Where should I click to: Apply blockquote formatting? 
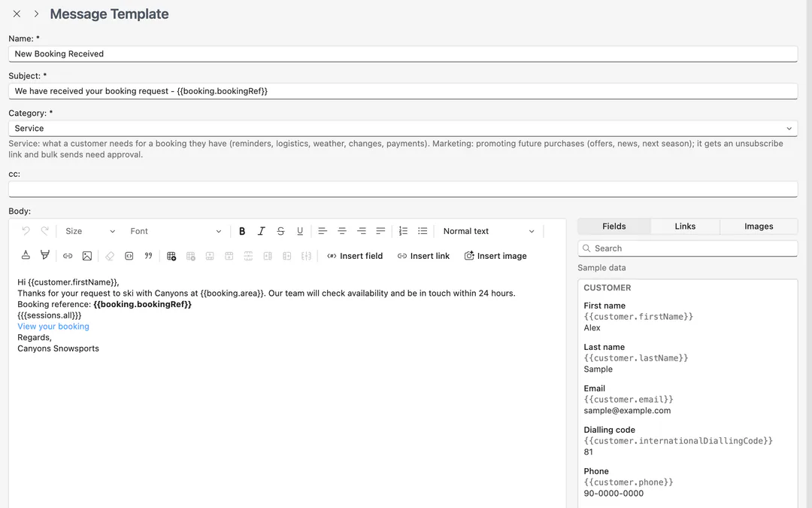148,256
